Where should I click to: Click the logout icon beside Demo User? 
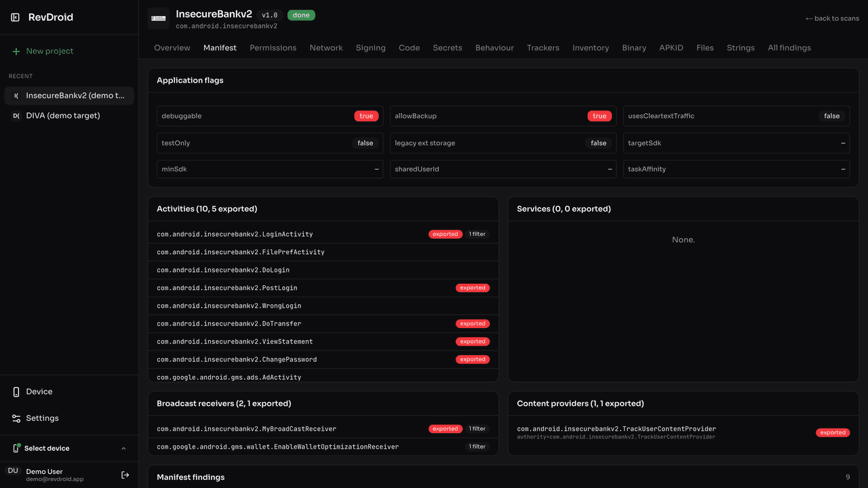(x=125, y=475)
